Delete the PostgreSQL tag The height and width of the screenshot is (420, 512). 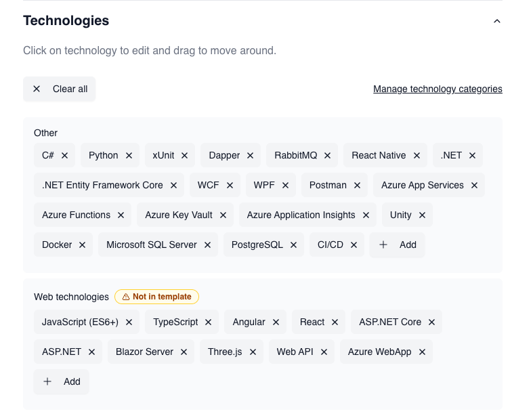pos(293,245)
